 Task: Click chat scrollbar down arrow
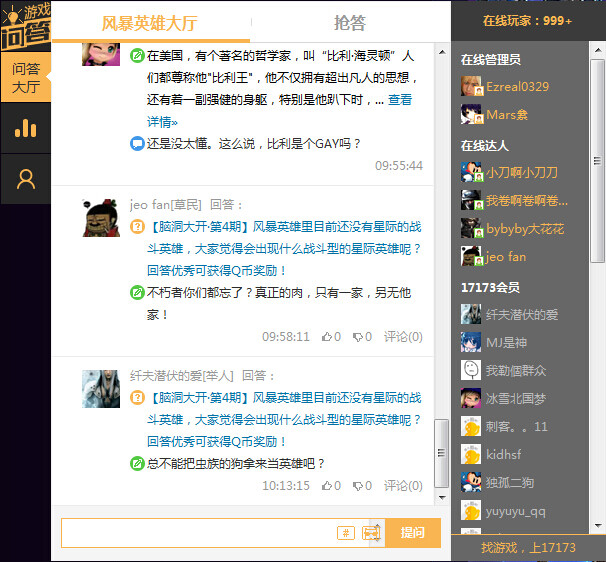442,497
